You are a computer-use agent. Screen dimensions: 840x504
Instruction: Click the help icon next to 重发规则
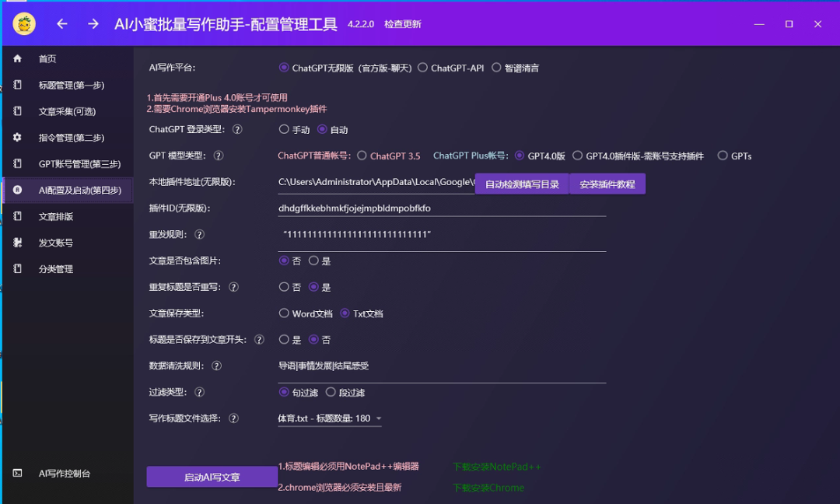(x=199, y=235)
